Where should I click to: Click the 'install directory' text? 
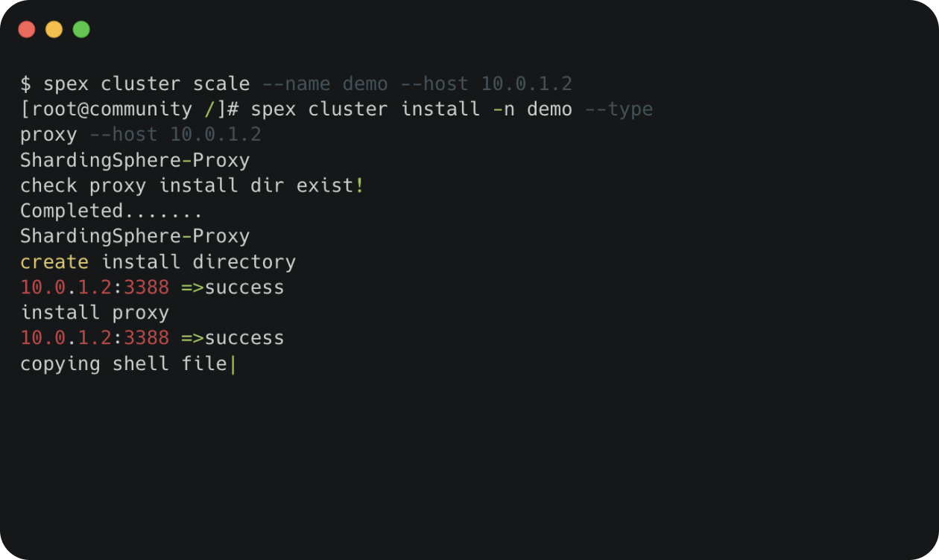pos(198,262)
